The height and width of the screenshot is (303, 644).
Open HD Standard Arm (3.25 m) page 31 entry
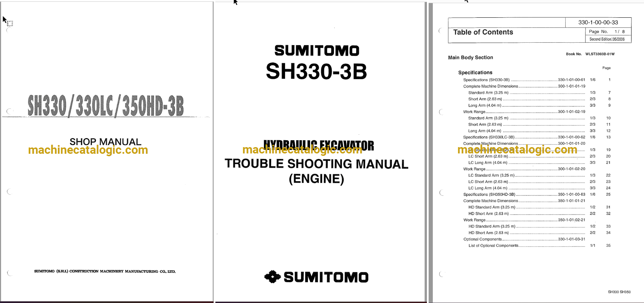click(539, 207)
